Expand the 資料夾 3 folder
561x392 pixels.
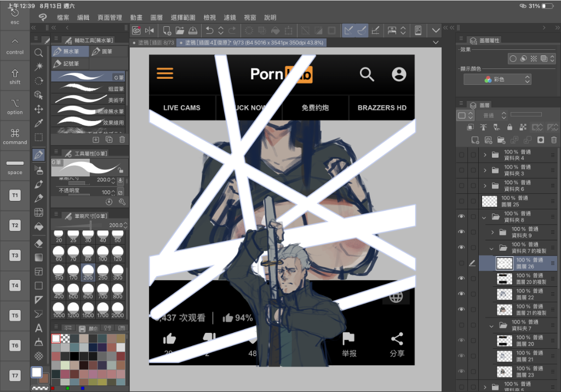click(x=485, y=170)
